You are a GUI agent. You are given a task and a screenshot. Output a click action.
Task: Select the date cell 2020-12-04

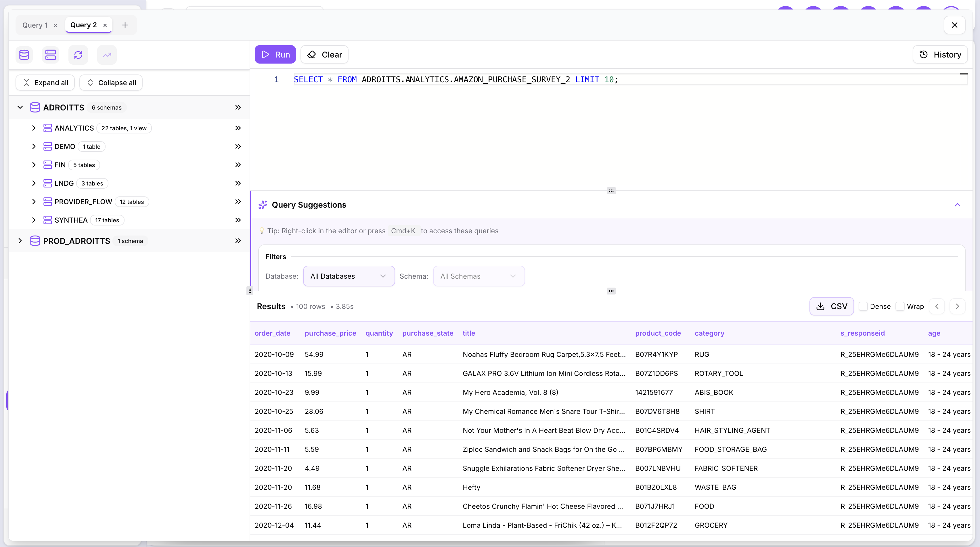coord(274,525)
